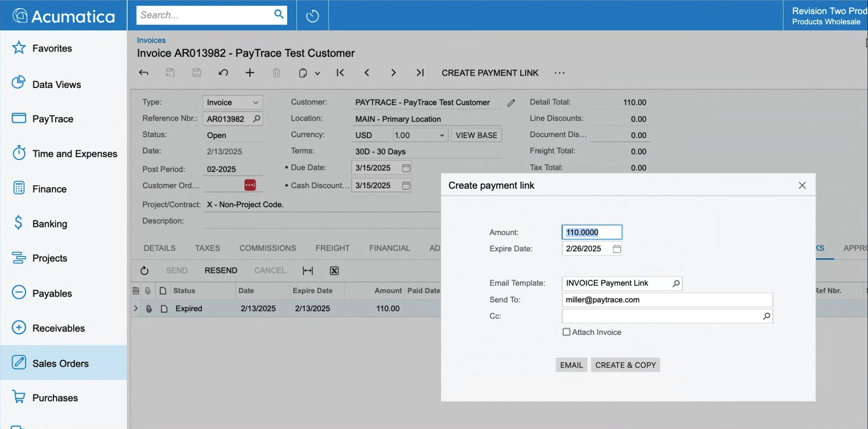Switch to COMMISSIONS tab
This screenshot has width=868, height=429.
(x=268, y=248)
